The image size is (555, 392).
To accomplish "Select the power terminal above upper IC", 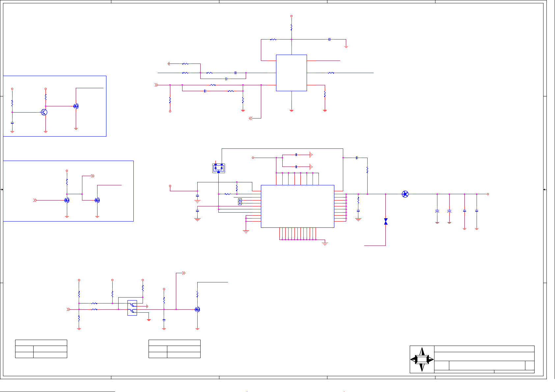I will [291, 16].
